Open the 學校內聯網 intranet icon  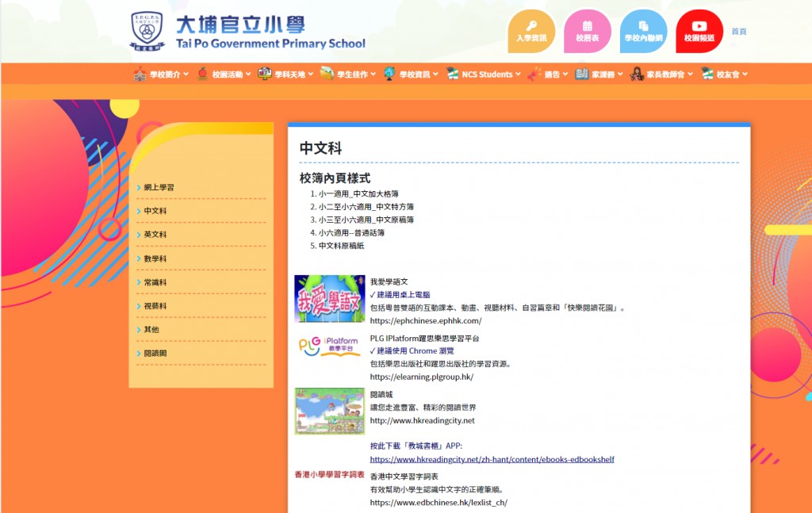click(x=643, y=31)
